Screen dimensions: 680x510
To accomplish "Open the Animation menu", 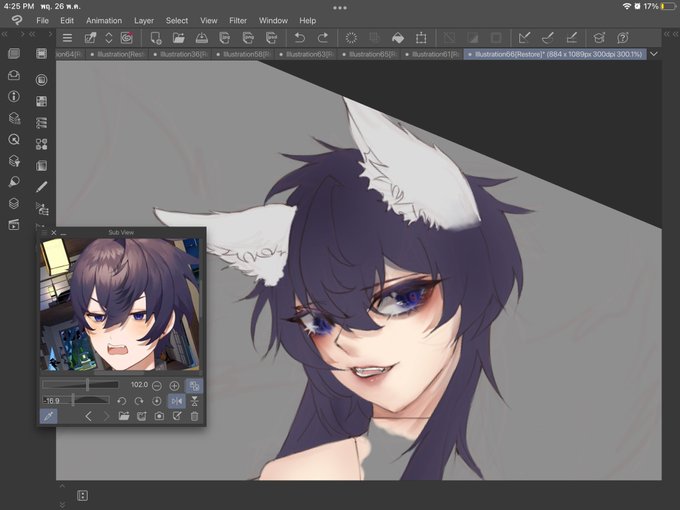I will (104, 20).
